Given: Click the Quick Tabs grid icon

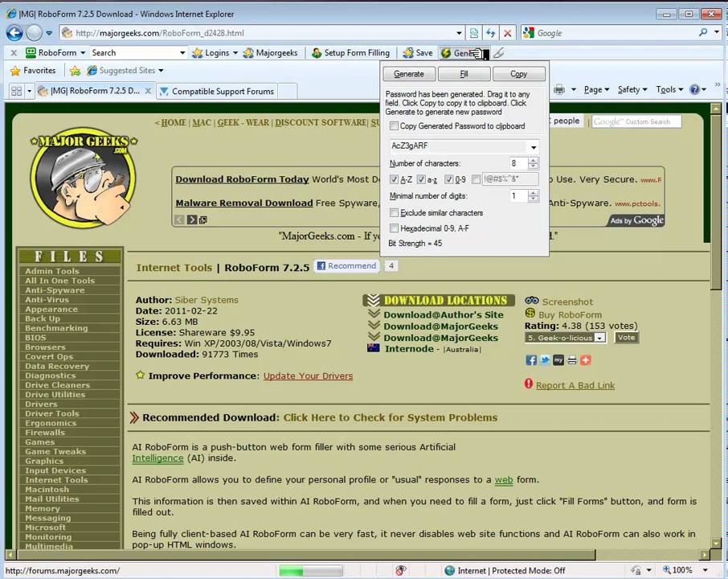Looking at the screenshot, I should (x=16, y=91).
